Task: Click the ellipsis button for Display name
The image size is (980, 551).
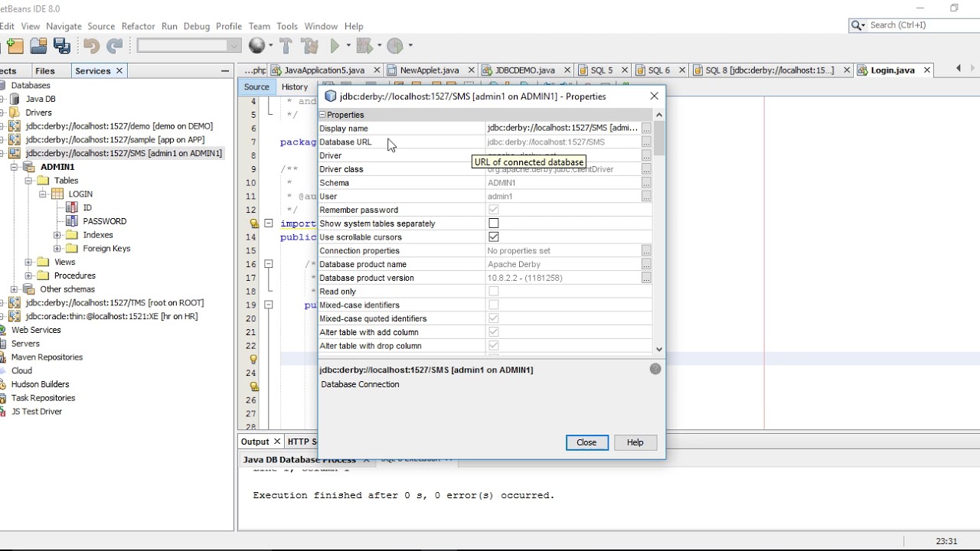Action: (x=646, y=129)
